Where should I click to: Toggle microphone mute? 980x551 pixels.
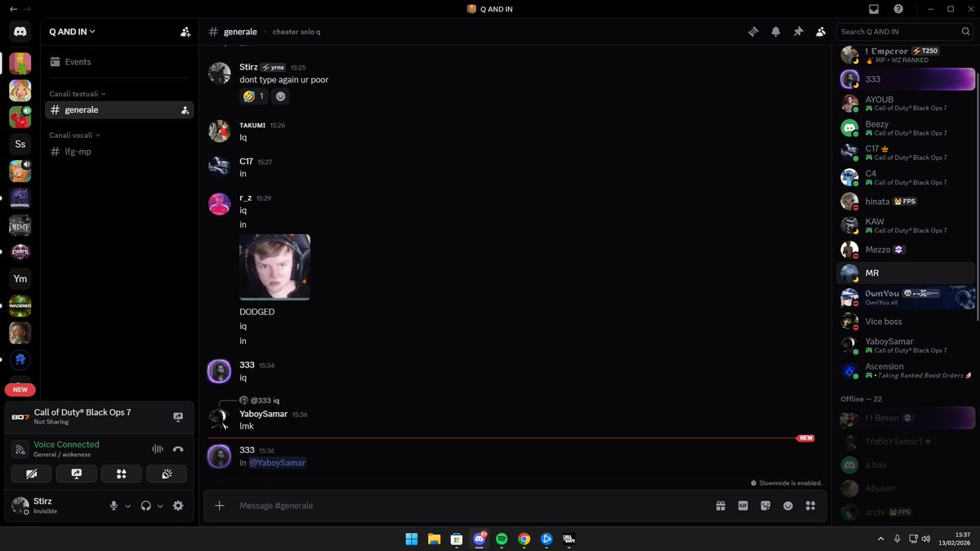tap(114, 506)
